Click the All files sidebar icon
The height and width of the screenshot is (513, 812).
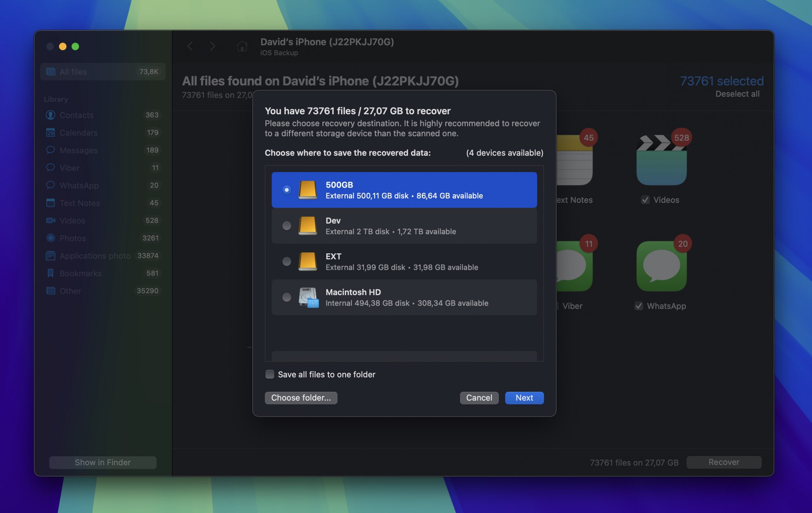click(50, 71)
